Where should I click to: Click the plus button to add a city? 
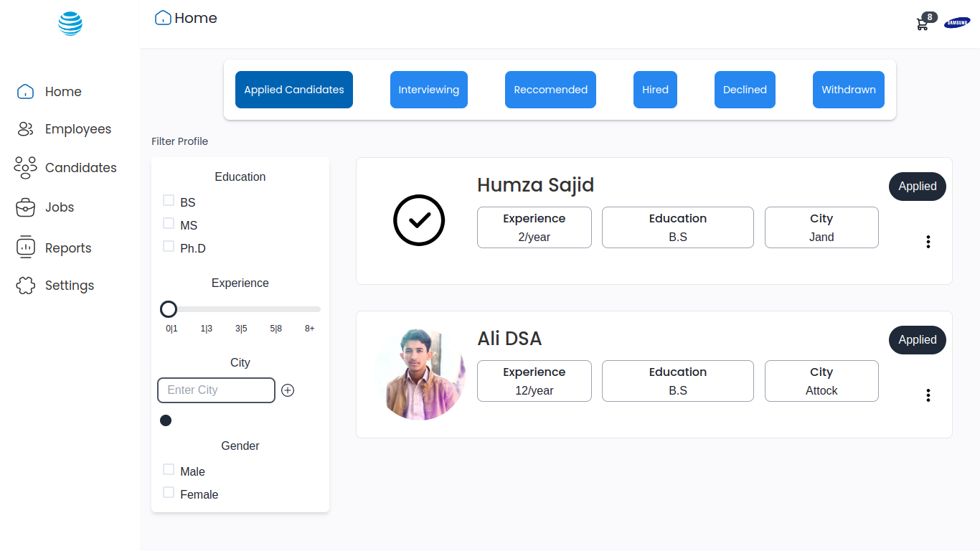click(288, 390)
